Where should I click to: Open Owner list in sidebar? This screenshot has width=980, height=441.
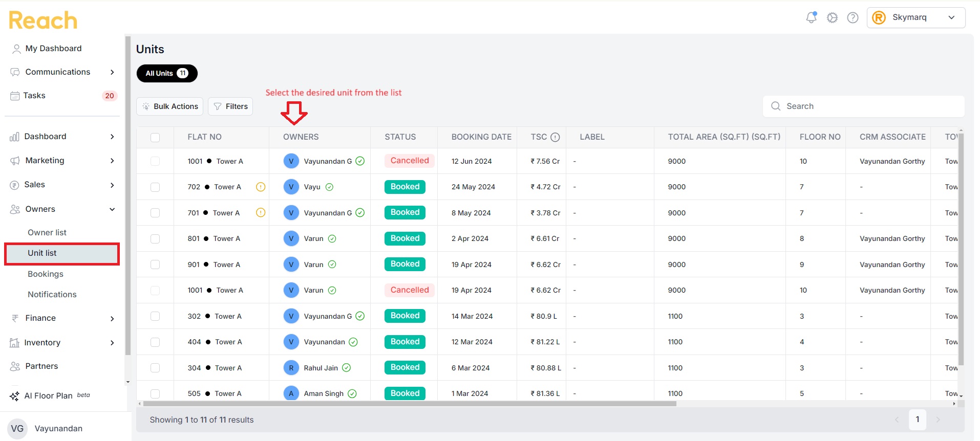point(47,233)
